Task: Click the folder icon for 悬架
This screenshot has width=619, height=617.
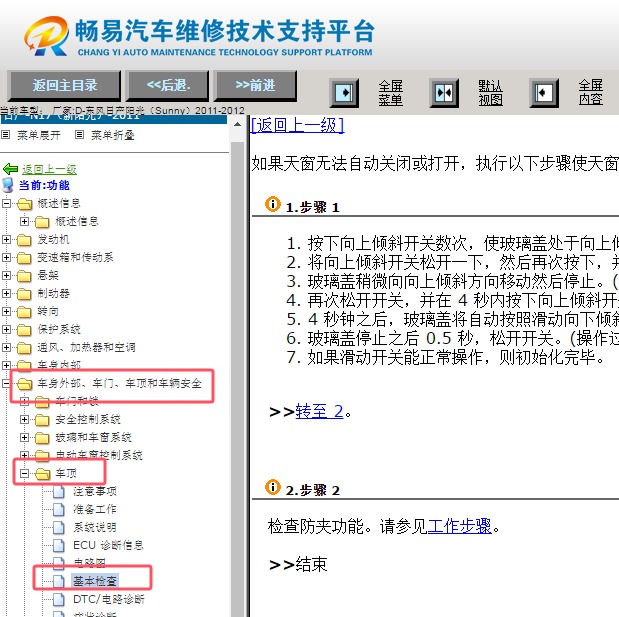Action: tap(24, 276)
